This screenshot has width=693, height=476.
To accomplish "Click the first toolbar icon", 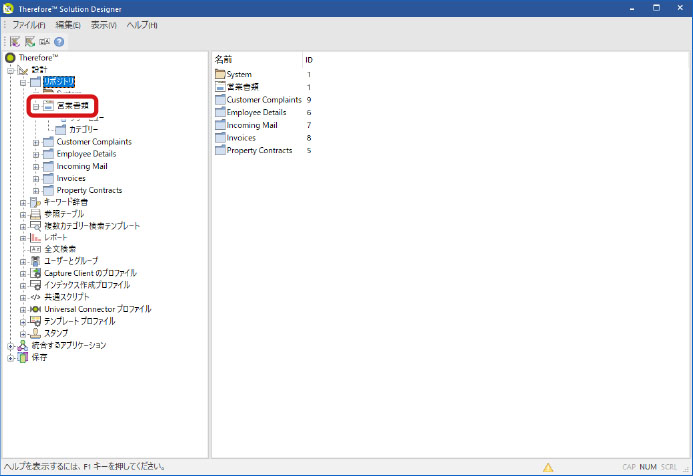I will pos(14,42).
